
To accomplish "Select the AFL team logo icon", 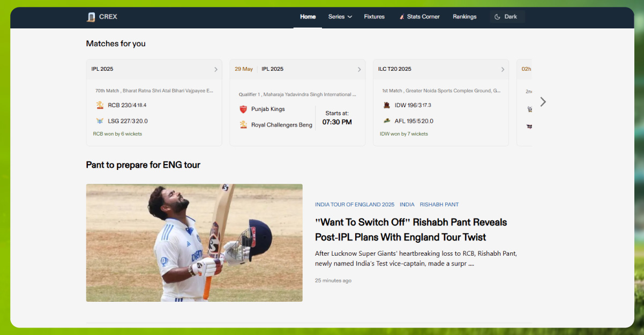I will (386, 121).
